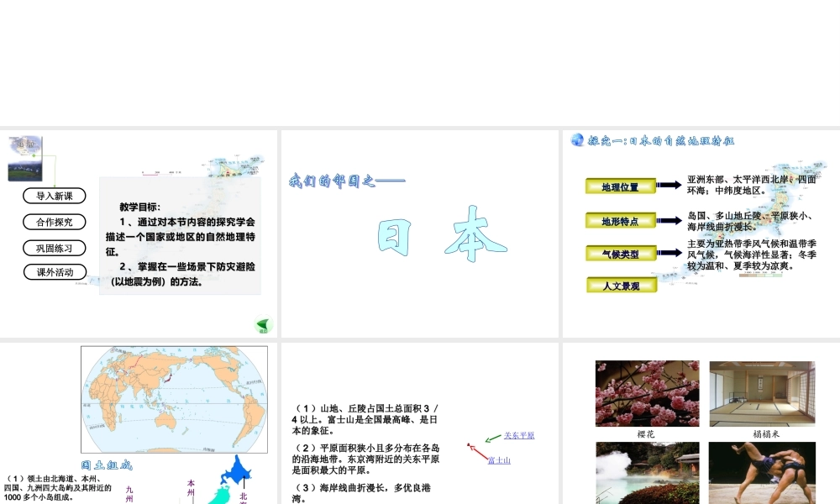Select the text starting 亚洲东部、太平洋西北岸

752,185
